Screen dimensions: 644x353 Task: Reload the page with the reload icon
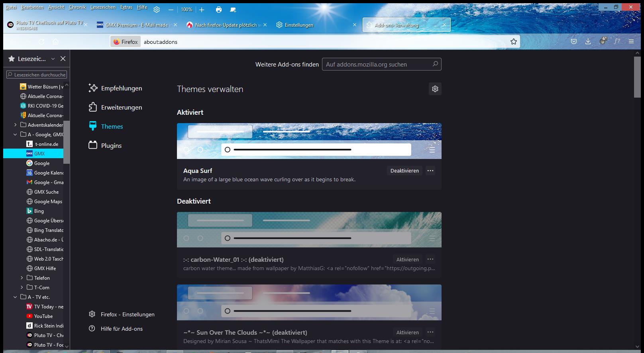point(41,41)
